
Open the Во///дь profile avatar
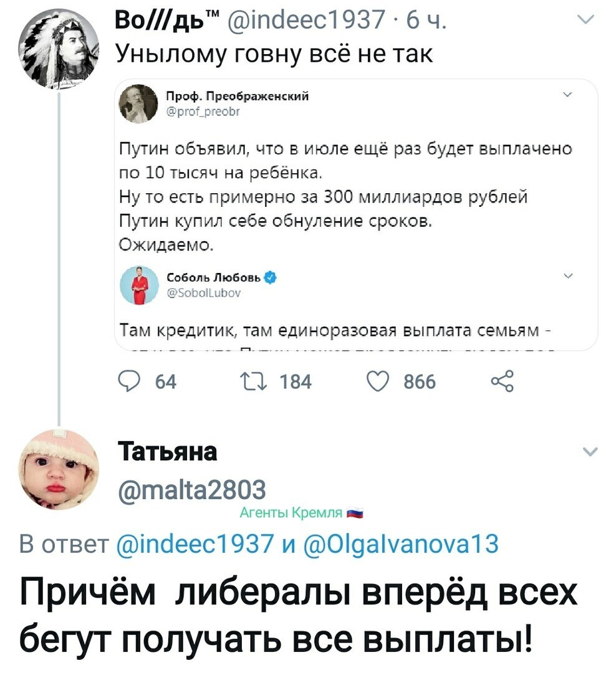(x=59, y=49)
